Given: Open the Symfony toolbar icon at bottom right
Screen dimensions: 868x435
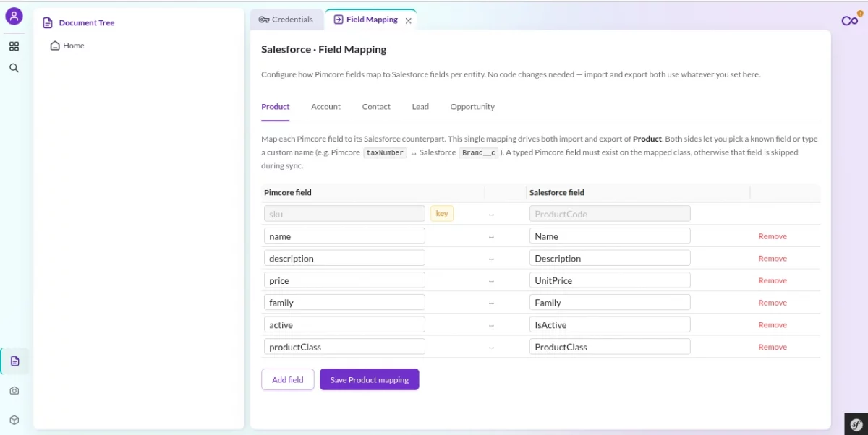Looking at the screenshot, I should (856, 424).
